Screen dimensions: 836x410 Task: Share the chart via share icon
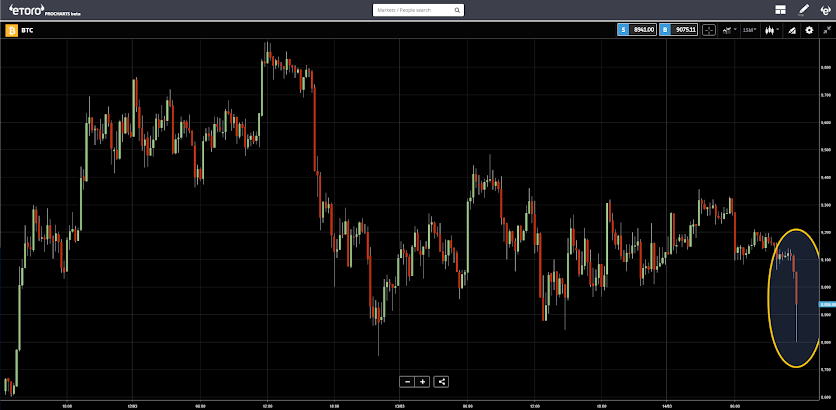point(441,382)
